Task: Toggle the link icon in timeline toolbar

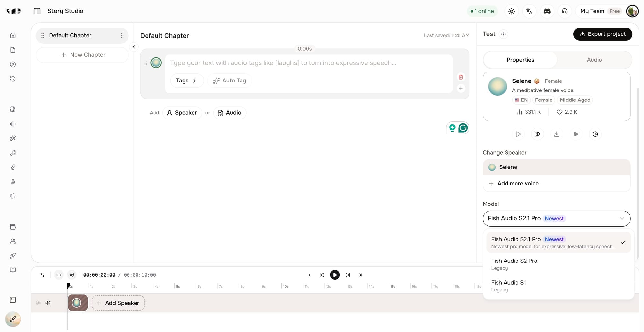Action: coord(59,275)
